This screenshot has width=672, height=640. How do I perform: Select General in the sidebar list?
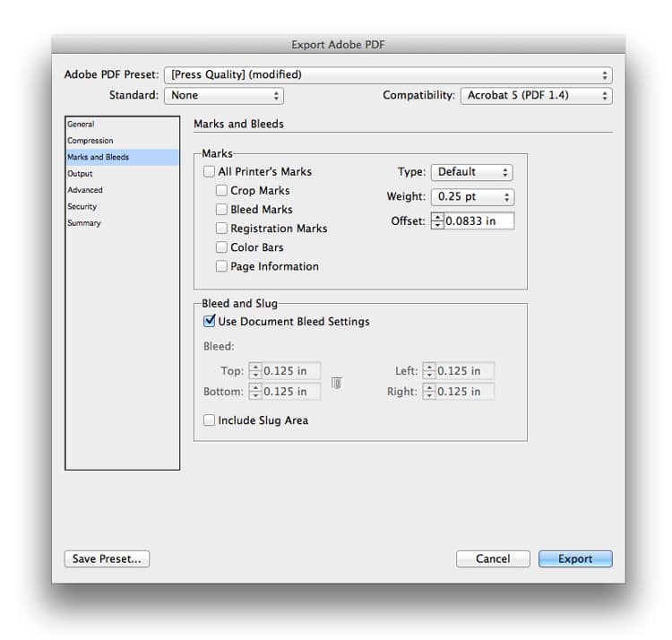click(122, 125)
